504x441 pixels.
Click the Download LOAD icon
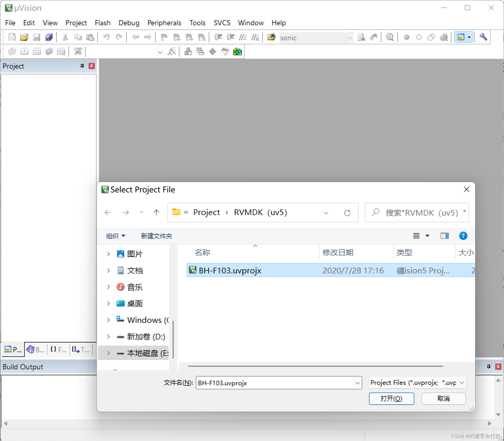point(78,51)
